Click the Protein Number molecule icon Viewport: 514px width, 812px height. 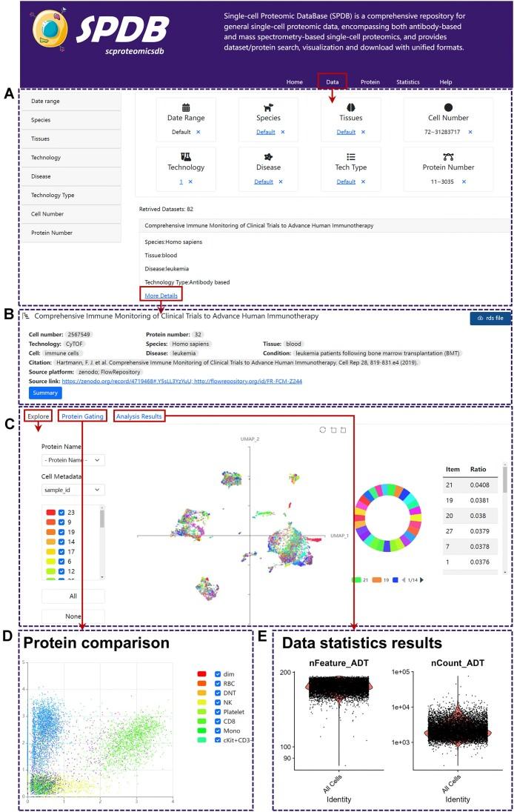coord(448,157)
